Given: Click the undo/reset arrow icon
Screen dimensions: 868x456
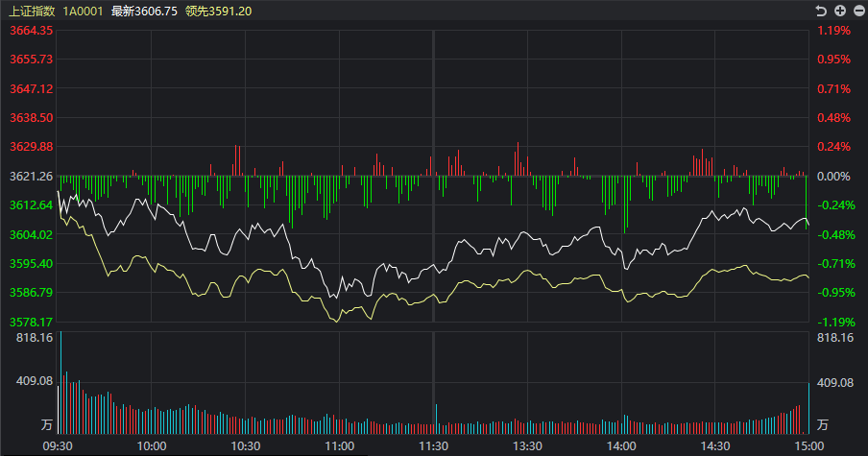Looking at the screenshot, I should pyautogui.click(x=821, y=11).
